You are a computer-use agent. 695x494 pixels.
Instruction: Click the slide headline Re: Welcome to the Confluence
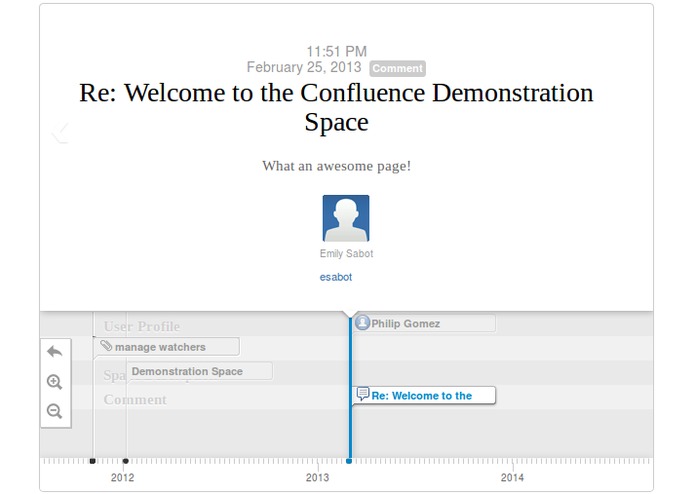coord(336,107)
